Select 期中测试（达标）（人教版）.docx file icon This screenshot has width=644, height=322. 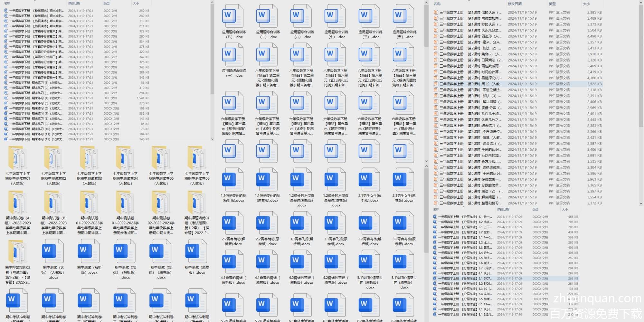53,251
